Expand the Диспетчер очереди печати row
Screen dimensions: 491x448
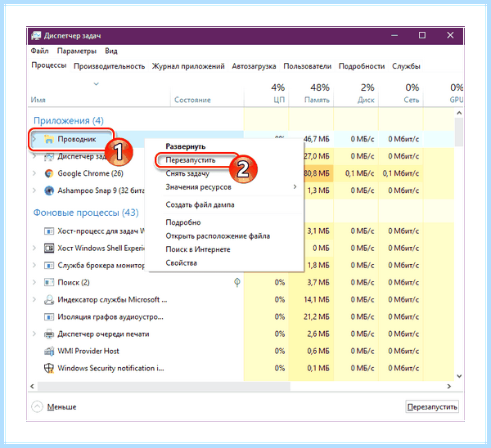tap(34, 334)
